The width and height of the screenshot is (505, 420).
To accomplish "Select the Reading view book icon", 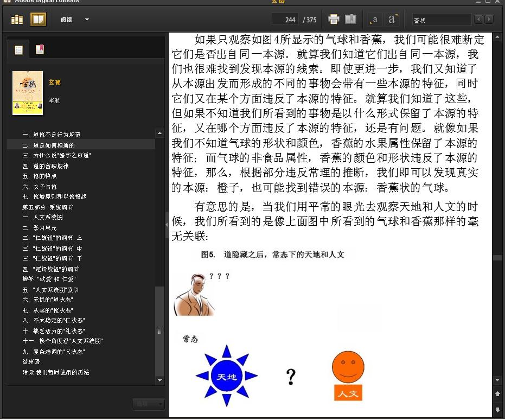I will click(x=38, y=20).
